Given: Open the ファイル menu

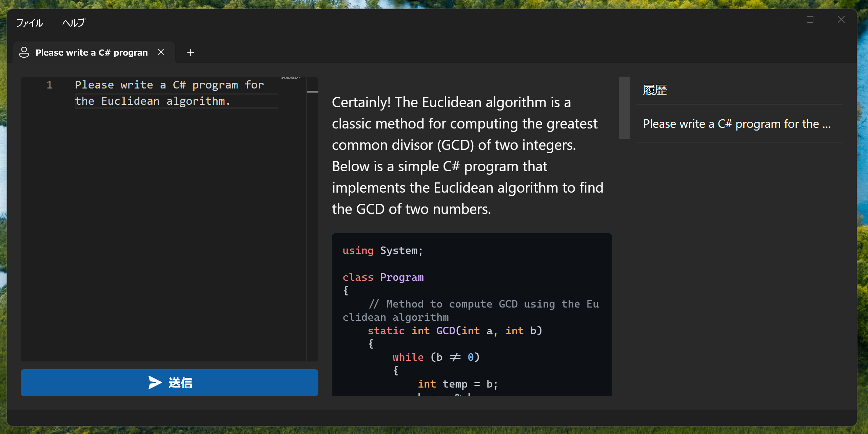Looking at the screenshot, I should tap(29, 23).
